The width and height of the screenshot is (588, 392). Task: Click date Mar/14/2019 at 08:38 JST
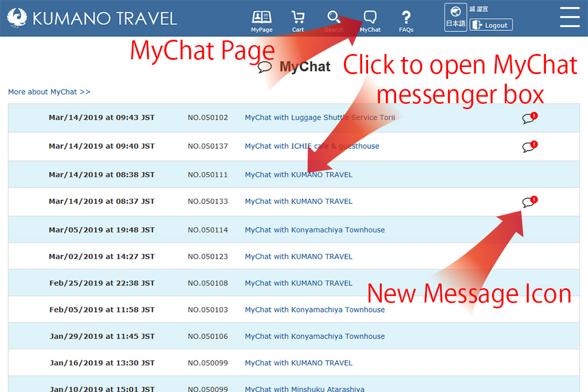101,175
